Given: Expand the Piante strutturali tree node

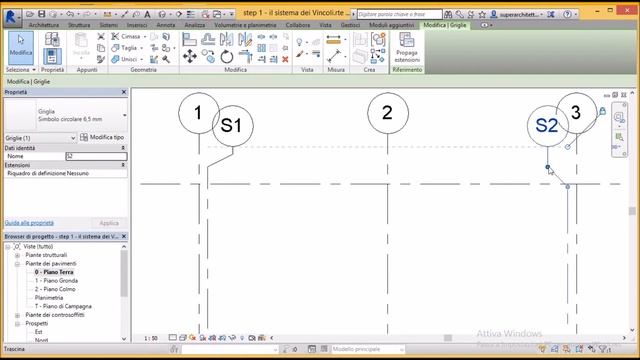Looking at the screenshot, I should point(18,255).
